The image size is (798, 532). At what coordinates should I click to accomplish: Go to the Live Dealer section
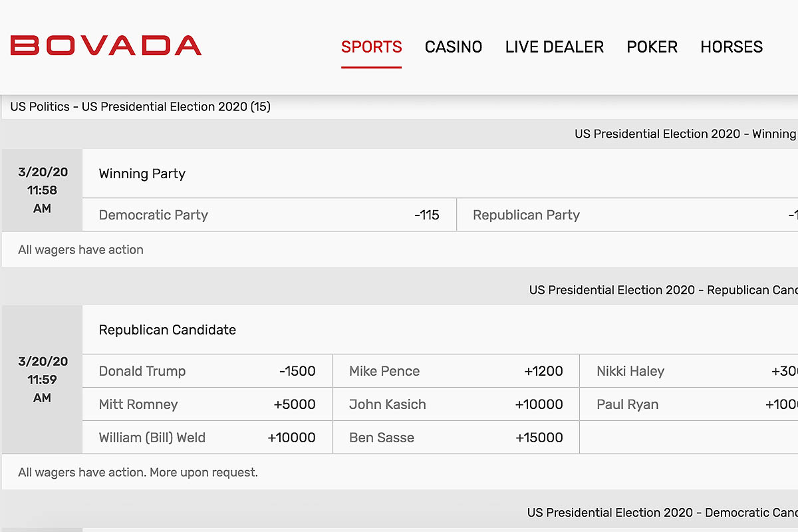coord(555,47)
